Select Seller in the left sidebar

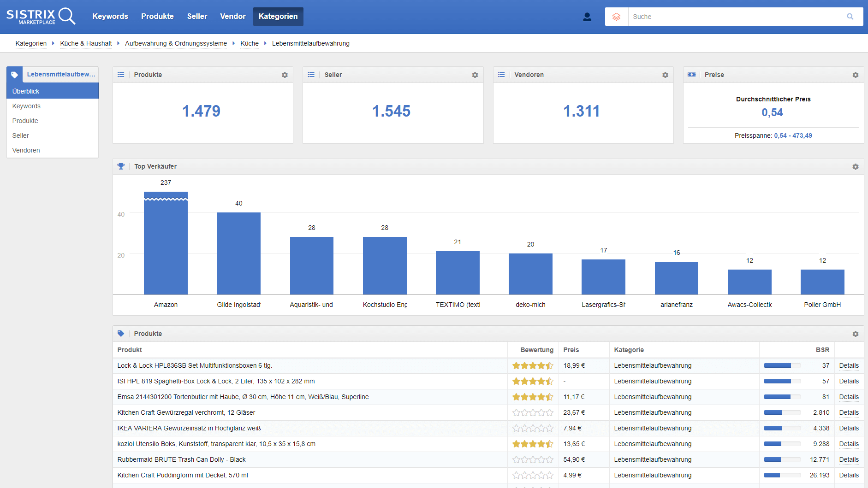[x=21, y=135]
